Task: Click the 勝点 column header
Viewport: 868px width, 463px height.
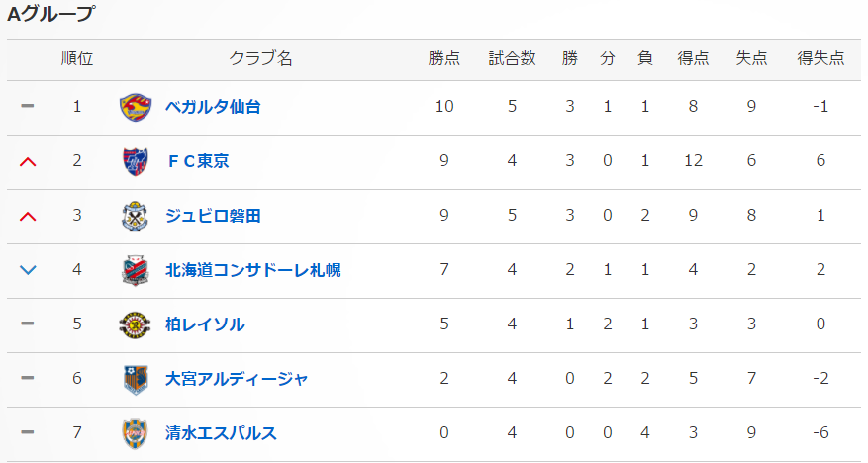Action: tap(444, 58)
